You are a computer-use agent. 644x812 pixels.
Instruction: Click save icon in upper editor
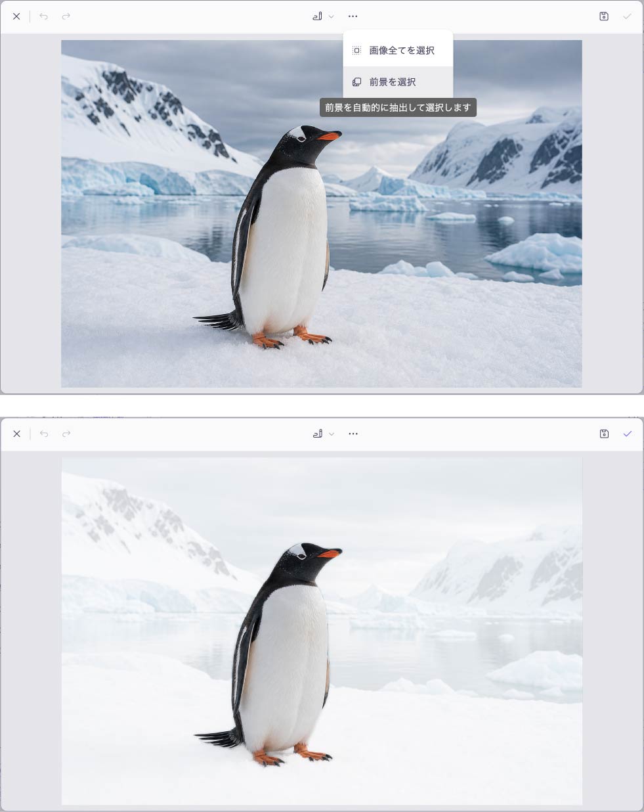[604, 16]
